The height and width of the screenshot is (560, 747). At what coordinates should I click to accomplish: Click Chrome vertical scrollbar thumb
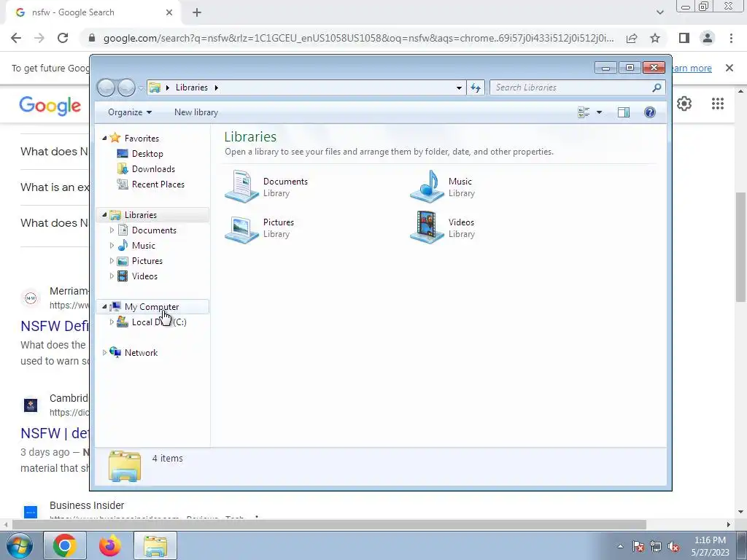click(741, 246)
